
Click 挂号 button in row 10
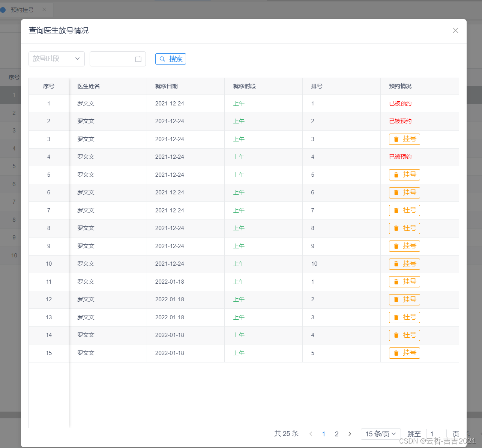click(x=404, y=264)
